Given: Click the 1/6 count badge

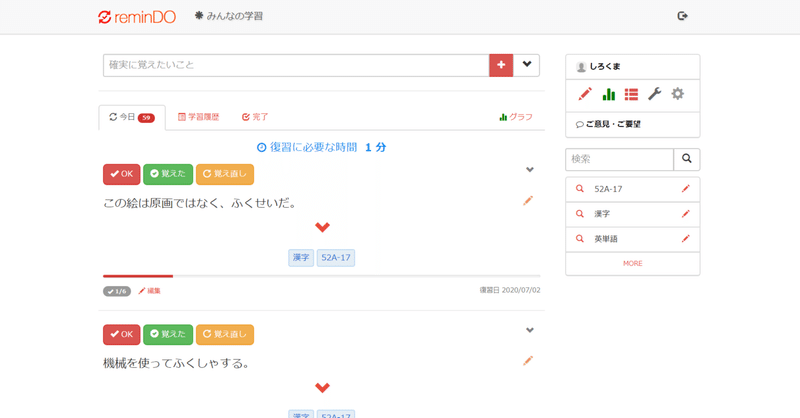Looking at the screenshot, I should click(x=117, y=291).
